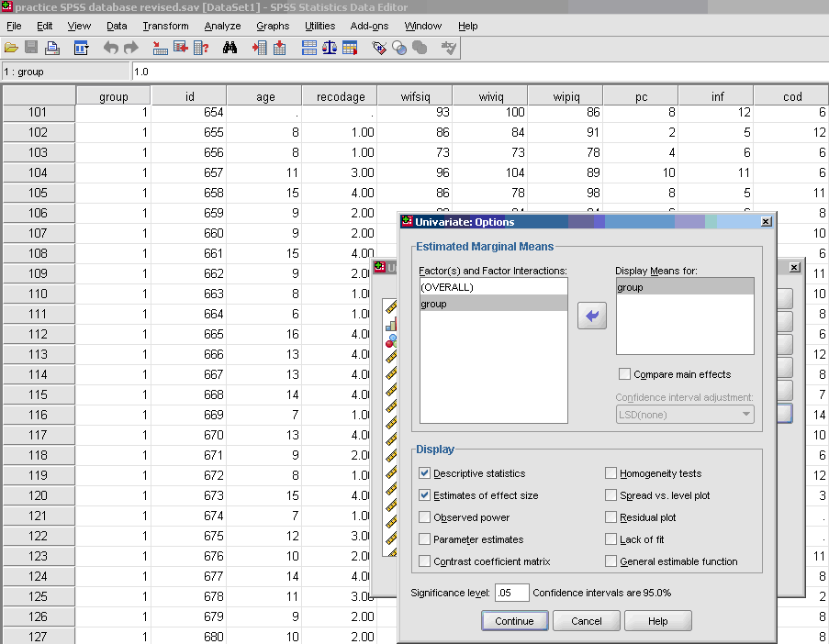Viewport: 829px width, 644px height.
Task: Check Compare main effects option
Action: [625, 374]
